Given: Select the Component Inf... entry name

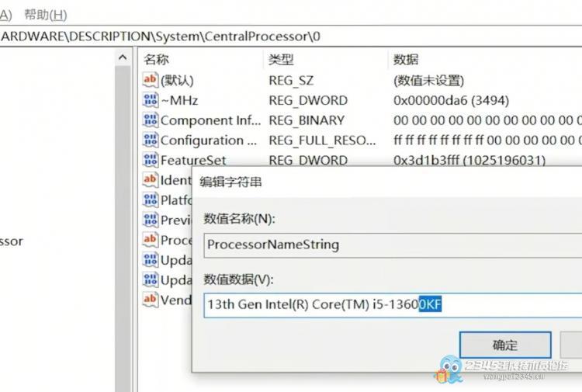Looking at the screenshot, I should pyautogui.click(x=210, y=120).
